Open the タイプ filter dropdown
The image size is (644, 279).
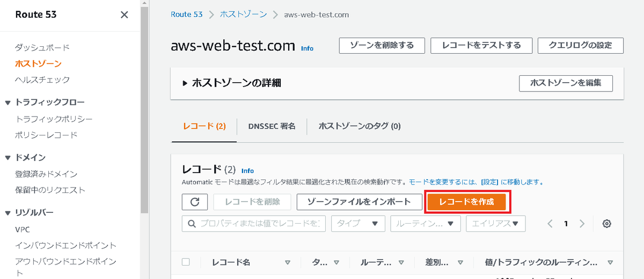pyautogui.click(x=358, y=224)
